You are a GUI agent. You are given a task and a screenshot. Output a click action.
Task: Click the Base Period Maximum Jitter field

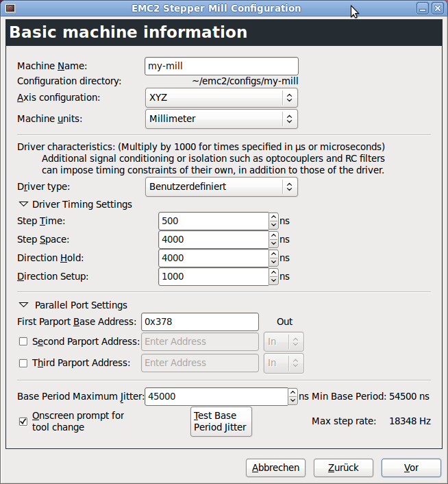(x=216, y=397)
